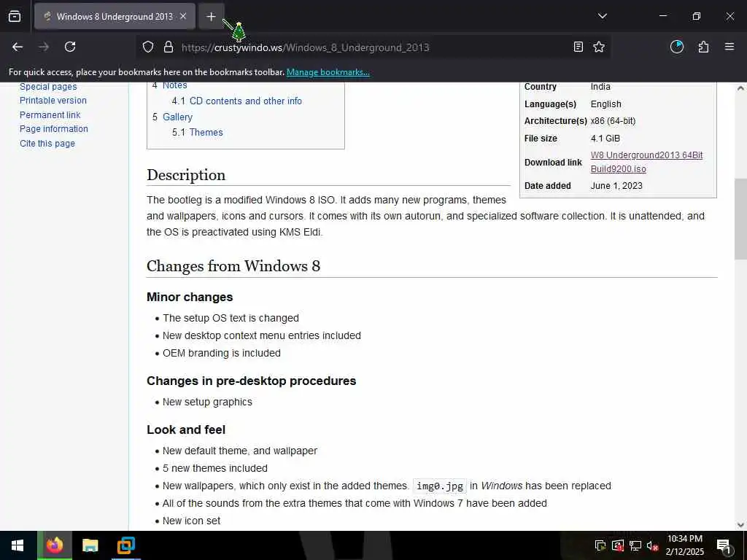Open the Firefox application menu
The height and width of the screenshot is (560, 747).
(729, 47)
